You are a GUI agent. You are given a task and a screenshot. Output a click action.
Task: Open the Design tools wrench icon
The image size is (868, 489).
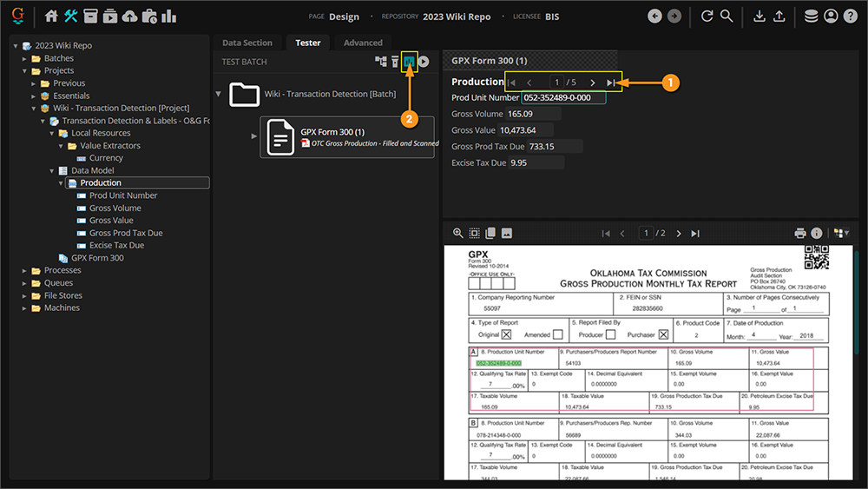pos(70,17)
